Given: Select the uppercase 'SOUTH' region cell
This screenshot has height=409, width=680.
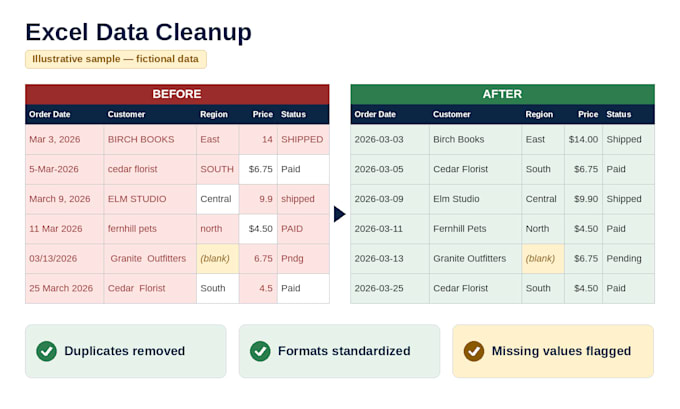Looking at the screenshot, I should [x=218, y=169].
